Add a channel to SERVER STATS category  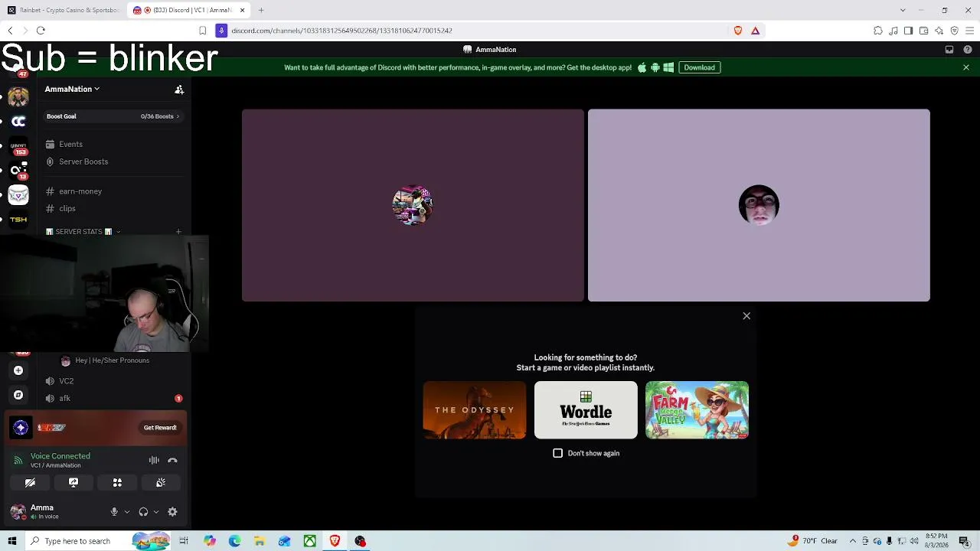pyautogui.click(x=178, y=232)
